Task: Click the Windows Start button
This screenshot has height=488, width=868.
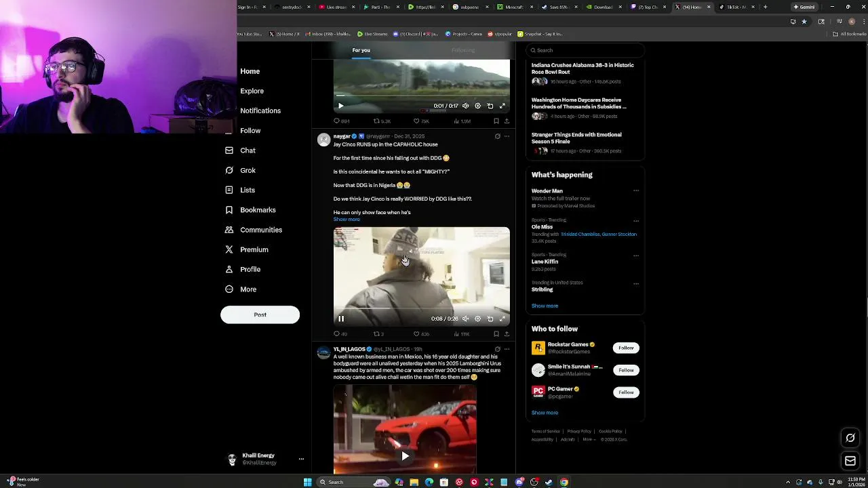Action: coord(308,482)
